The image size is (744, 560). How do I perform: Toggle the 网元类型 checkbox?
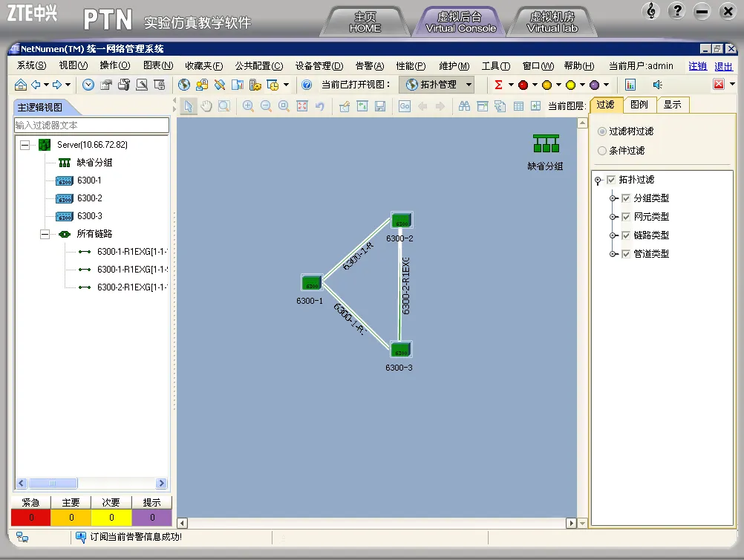(x=626, y=217)
